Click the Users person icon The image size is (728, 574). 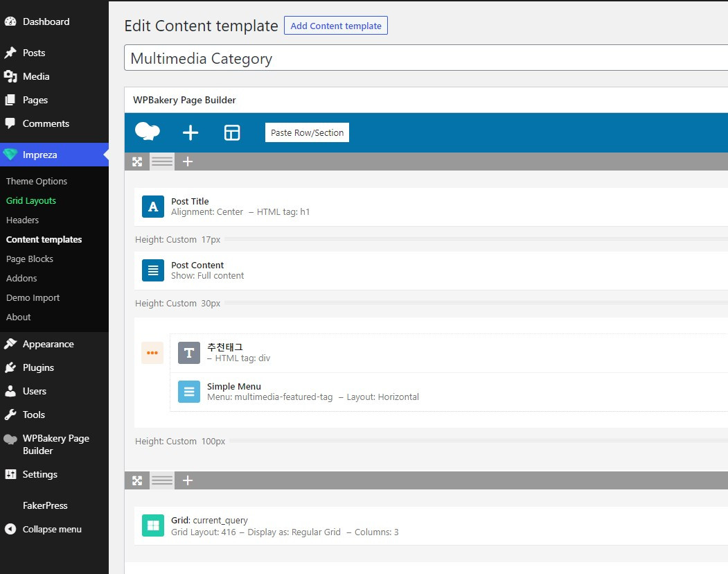(x=10, y=392)
